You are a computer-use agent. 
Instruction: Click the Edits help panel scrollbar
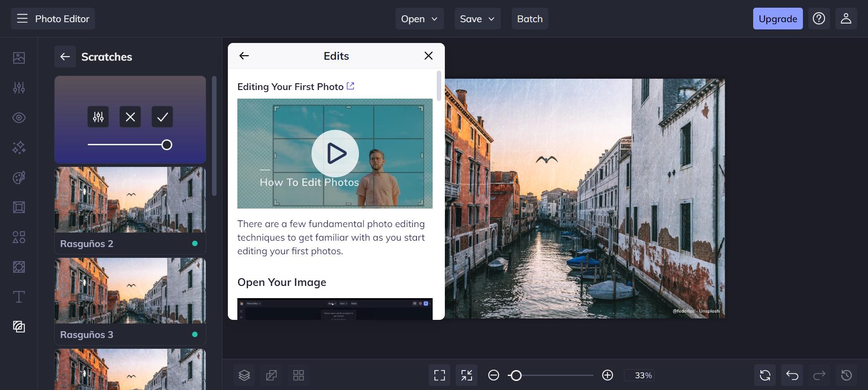click(439, 86)
